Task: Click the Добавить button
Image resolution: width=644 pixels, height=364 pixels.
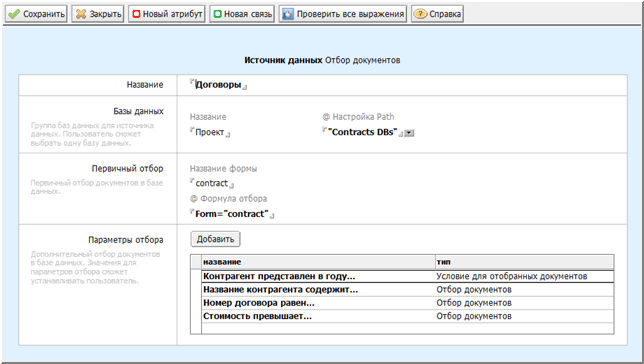Action: [x=215, y=239]
